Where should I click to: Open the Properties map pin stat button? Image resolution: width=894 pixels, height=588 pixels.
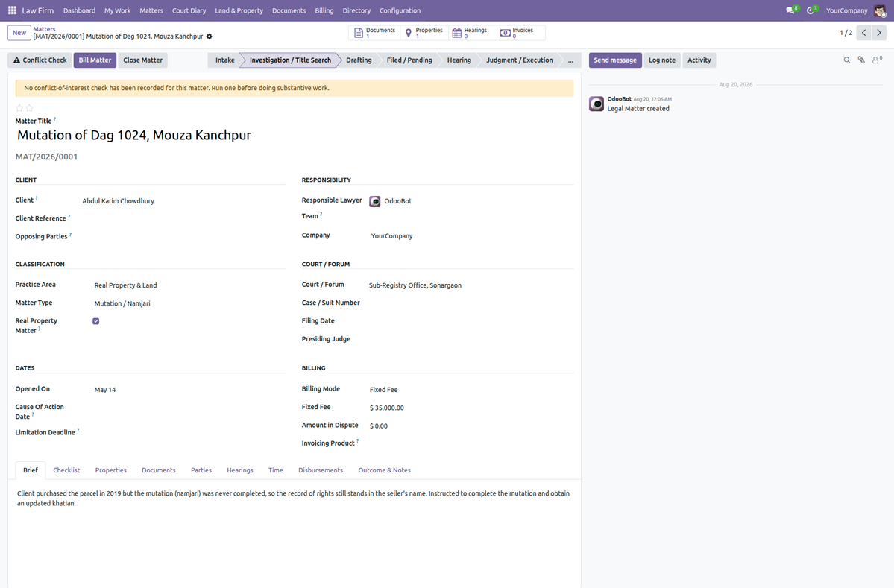pyautogui.click(x=424, y=33)
